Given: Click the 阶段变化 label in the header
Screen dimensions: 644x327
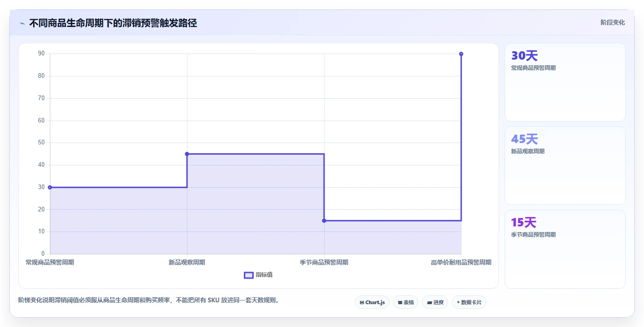Looking at the screenshot, I should (612, 22).
